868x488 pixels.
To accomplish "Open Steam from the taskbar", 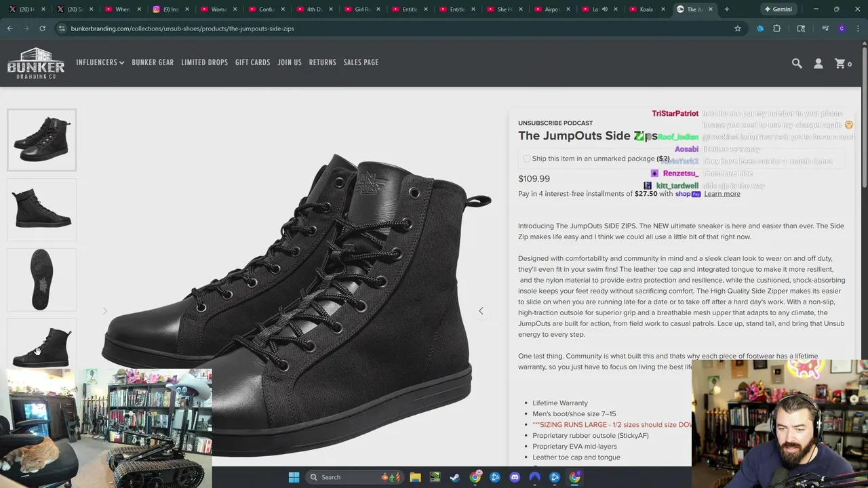I will pyautogui.click(x=455, y=477).
